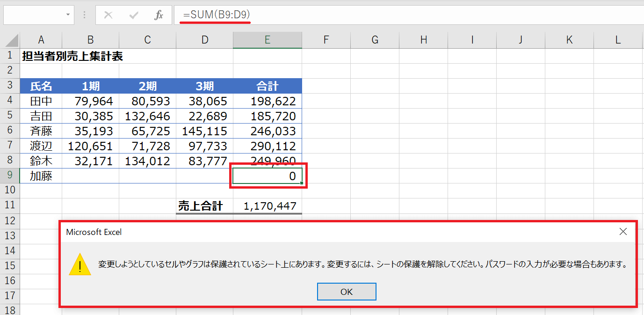Viewport: 644px width, 315px height.
Task: Select column E header
Action: (267, 40)
